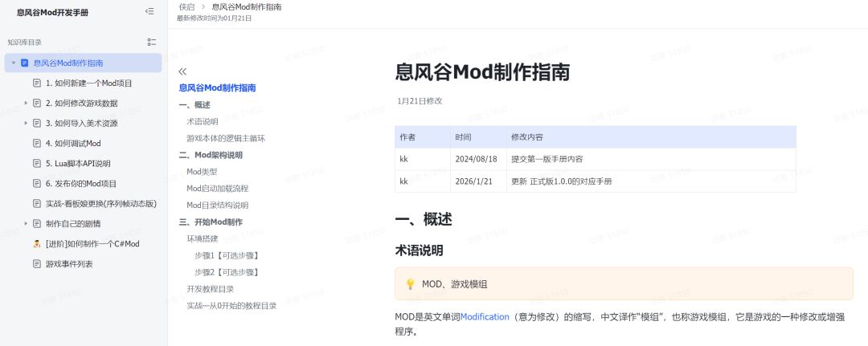The height and width of the screenshot is (346, 868).
Task: Jump to outline item 步骤1【可选步骤】
Action: (x=227, y=255)
